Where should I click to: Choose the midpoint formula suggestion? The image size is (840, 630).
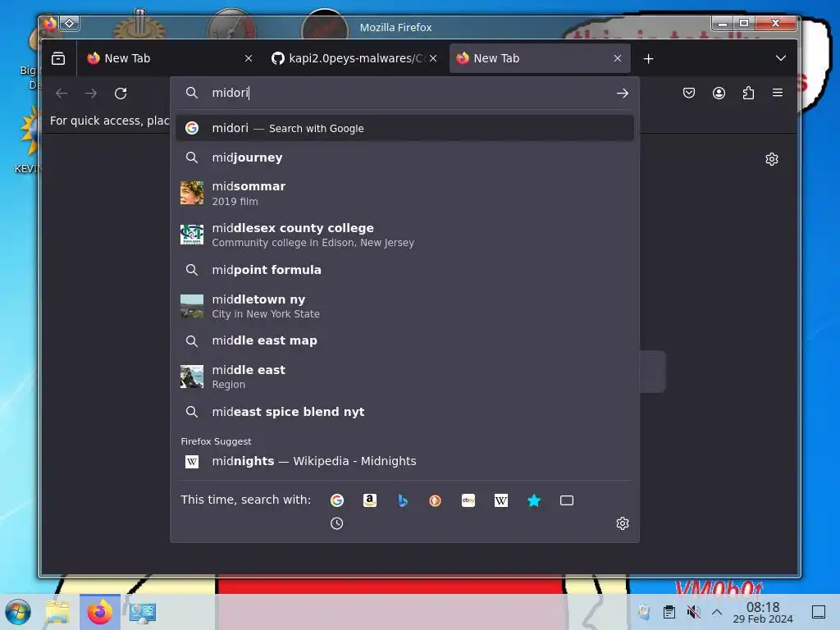coord(404,270)
